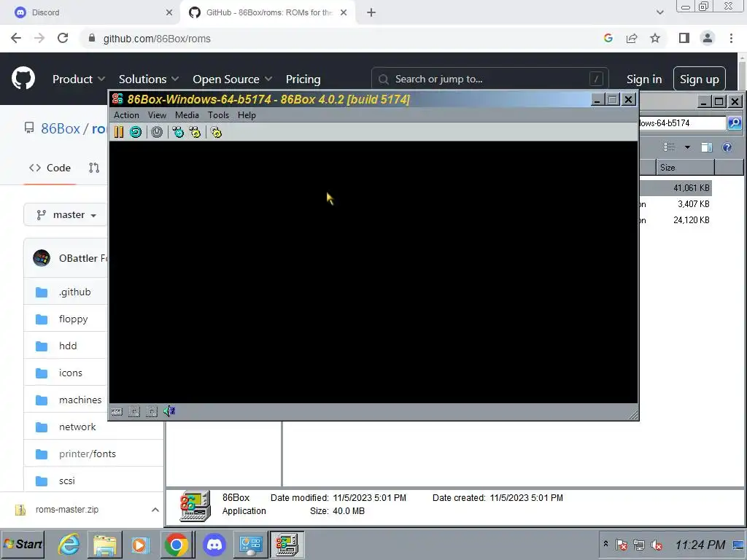Toggle Explorer preview pane icon
747x560 pixels.
click(706, 147)
